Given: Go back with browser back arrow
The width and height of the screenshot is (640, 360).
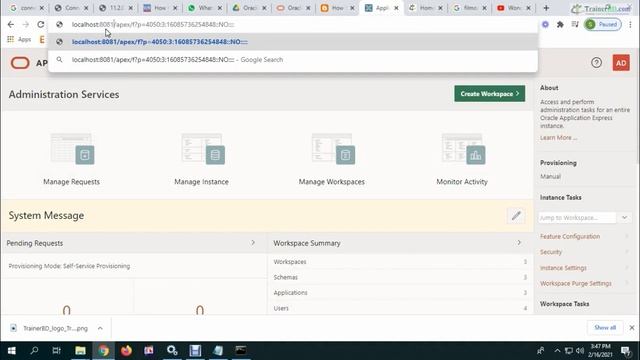Looking at the screenshot, I should pyautogui.click(x=11, y=24).
